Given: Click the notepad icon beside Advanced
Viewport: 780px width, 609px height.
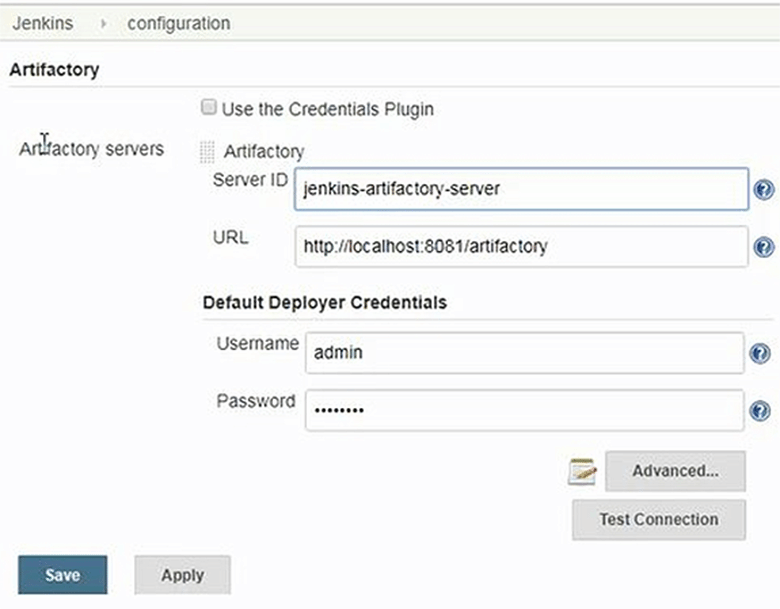Looking at the screenshot, I should coord(582,471).
